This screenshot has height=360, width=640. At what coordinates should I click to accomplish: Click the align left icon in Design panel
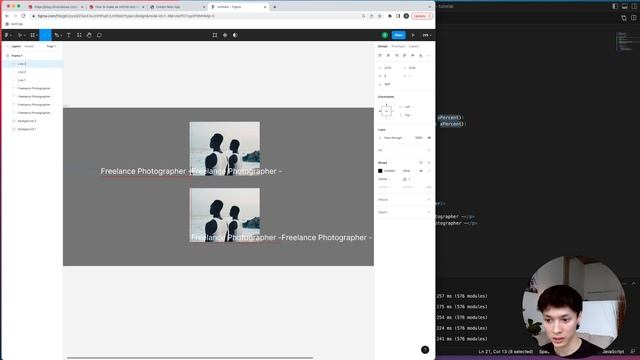click(x=380, y=55)
